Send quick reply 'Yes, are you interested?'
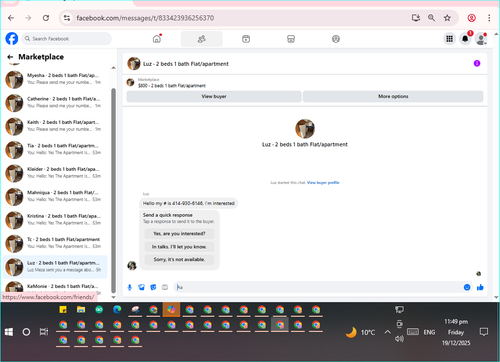Screen dimensions: 500x362 [179, 234]
